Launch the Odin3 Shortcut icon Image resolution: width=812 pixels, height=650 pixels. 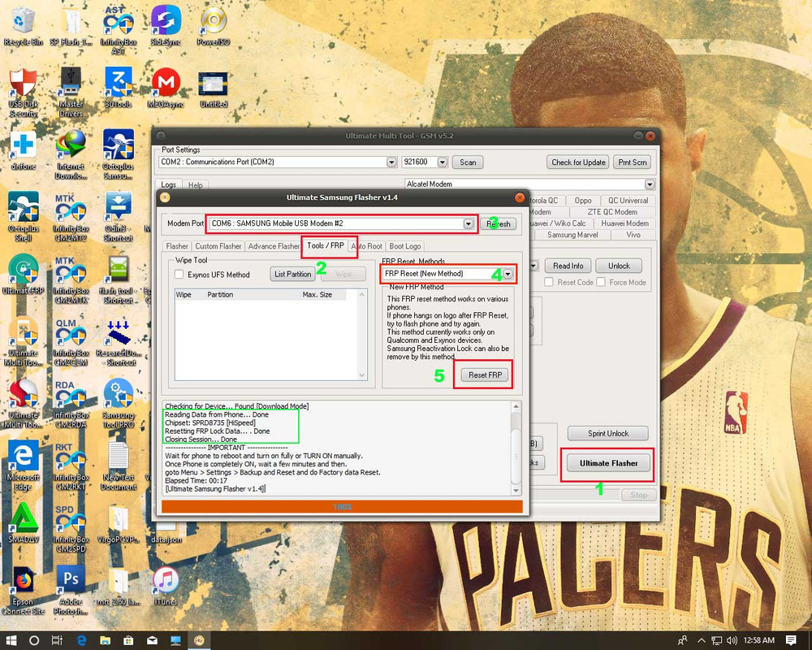coord(119,217)
